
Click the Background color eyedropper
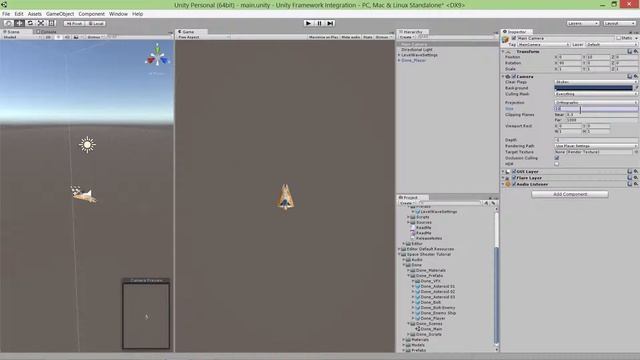pos(636,88)
